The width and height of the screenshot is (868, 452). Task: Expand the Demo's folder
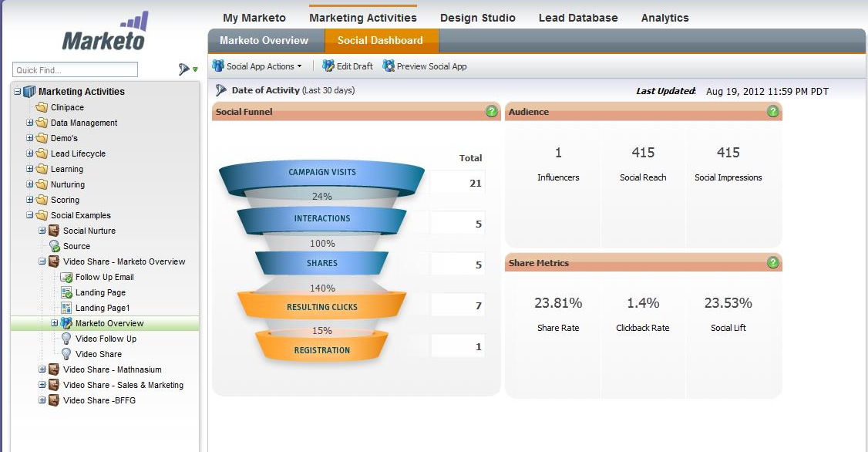(30, 138)
